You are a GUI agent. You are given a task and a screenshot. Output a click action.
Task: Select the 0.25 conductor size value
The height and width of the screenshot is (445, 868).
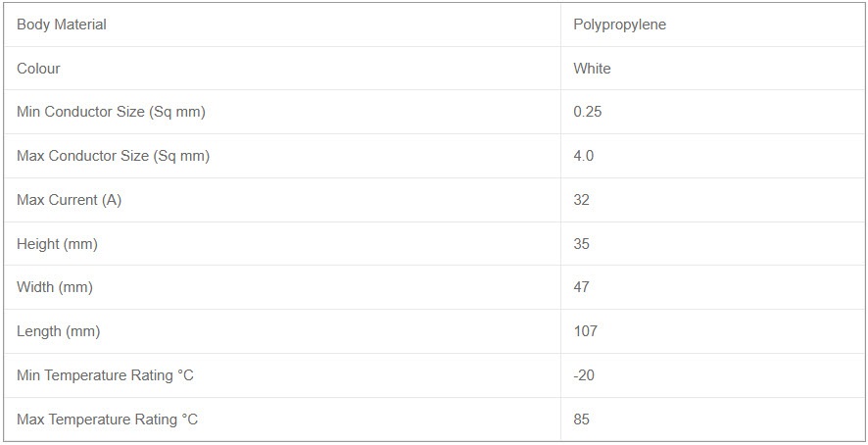click(x=588, y=112)
